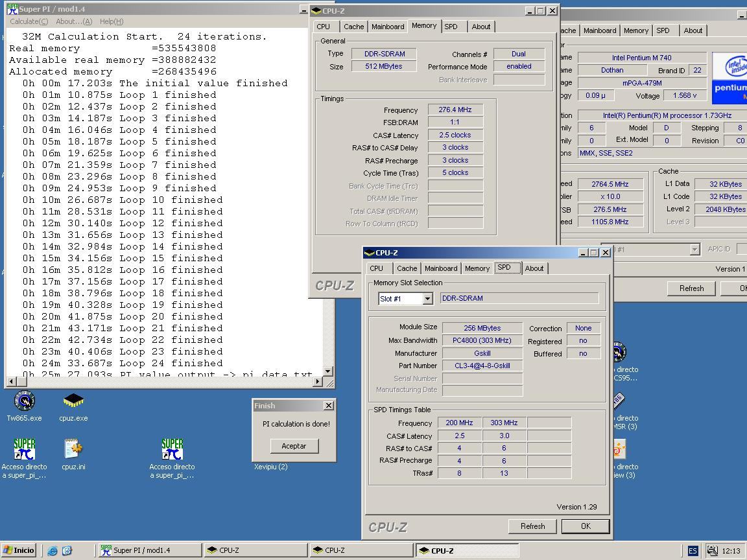Image resolution: width=747 pixels, height=560 pixels.
Task: Open the cpuz.ini file icon
Action: click(73, 449)
